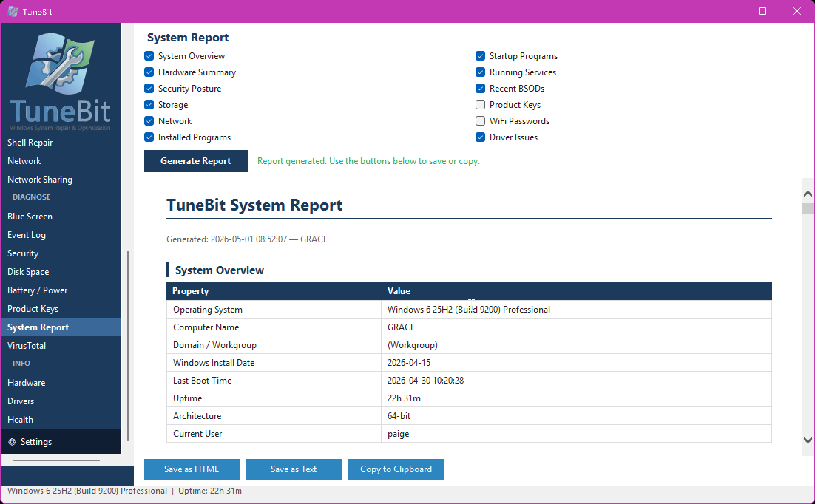This screenshot has width=815, height=504.
Task: Toggle Startup Programs checkbox
Action: click(x=480, y=56)
